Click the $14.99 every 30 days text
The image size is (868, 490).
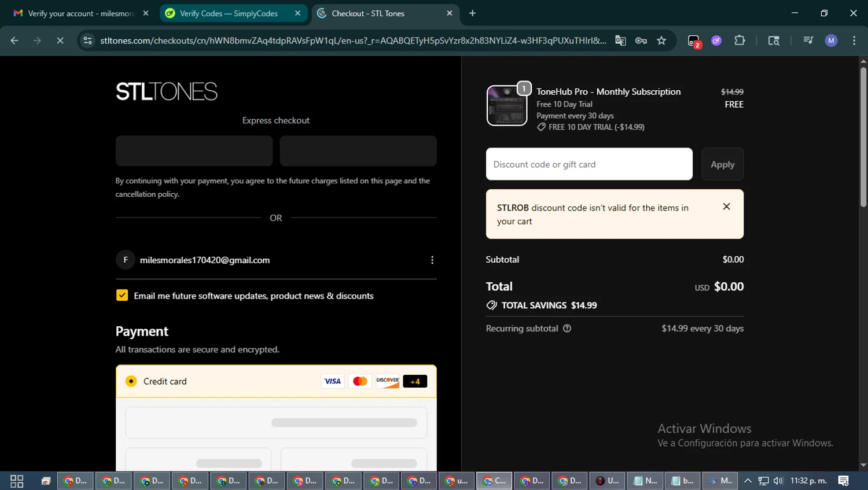703,329
